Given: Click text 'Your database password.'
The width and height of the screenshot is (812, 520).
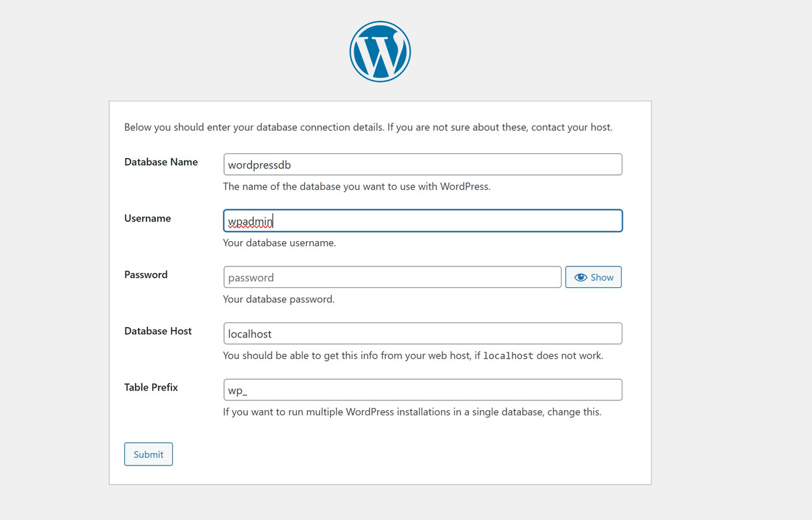Looking at the screenshot, I should 279,299.
